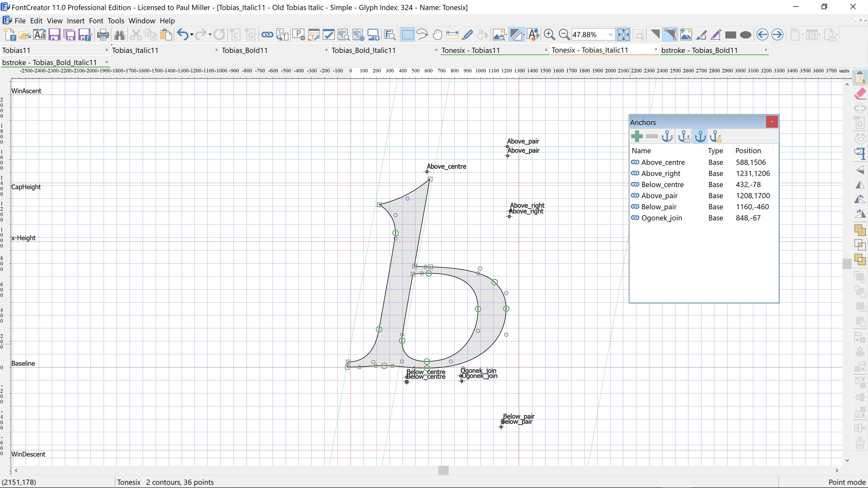Select the Above_centre anchor row
The image size is (868, 488).
704,162
